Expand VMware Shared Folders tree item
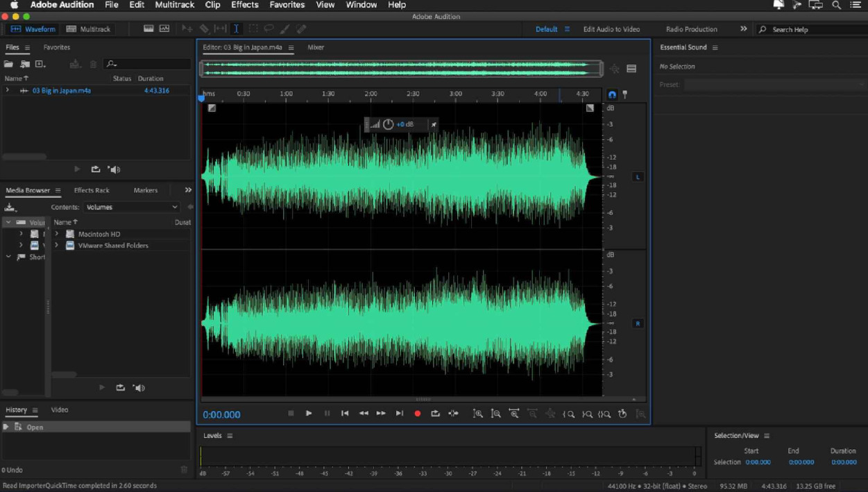Screen dimensions: 868x492 click(57, 245)
